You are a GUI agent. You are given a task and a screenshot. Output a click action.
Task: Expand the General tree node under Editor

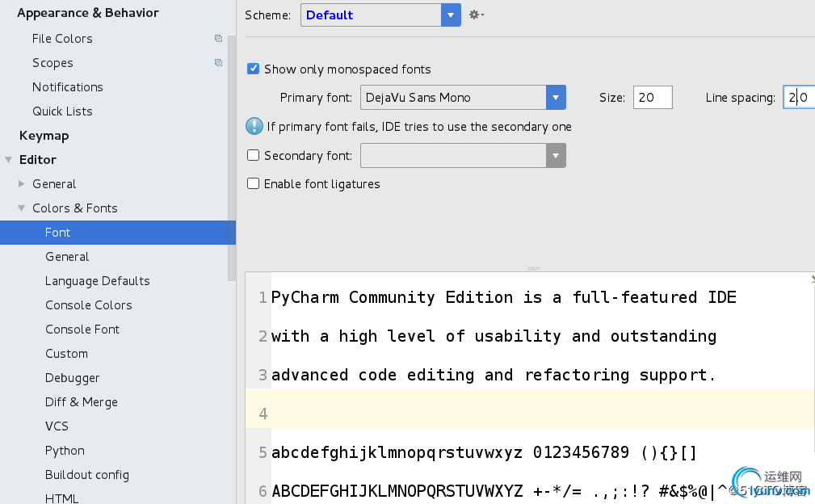point(22,184)
